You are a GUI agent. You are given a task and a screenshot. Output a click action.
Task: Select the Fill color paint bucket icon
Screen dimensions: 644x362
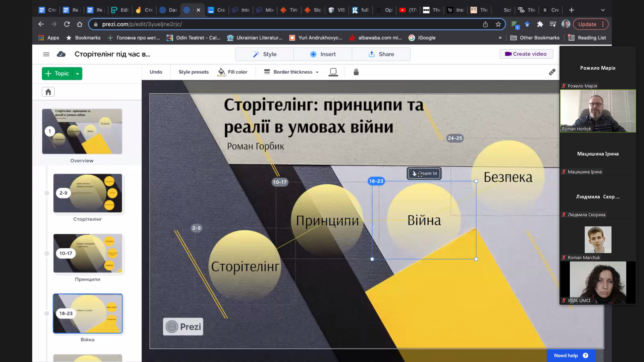pos(221,72)
